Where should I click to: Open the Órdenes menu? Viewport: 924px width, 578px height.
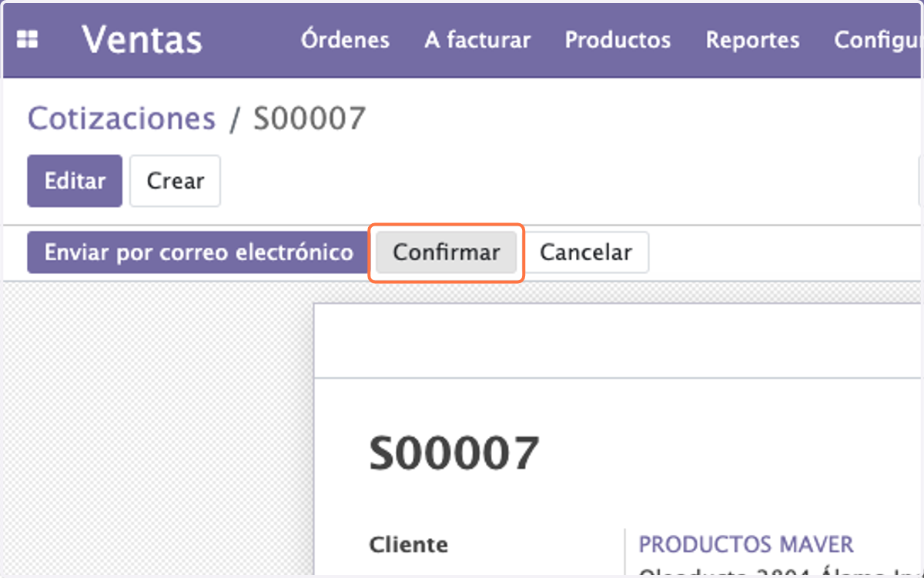pos(345,40)
